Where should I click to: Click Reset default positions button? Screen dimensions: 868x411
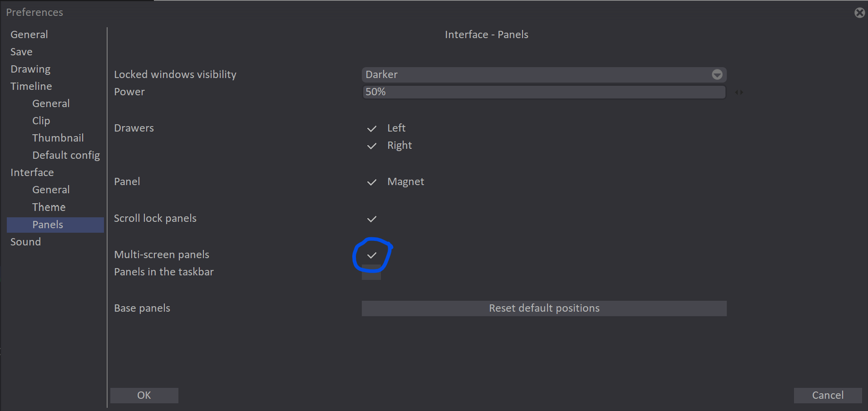(544, 308)
